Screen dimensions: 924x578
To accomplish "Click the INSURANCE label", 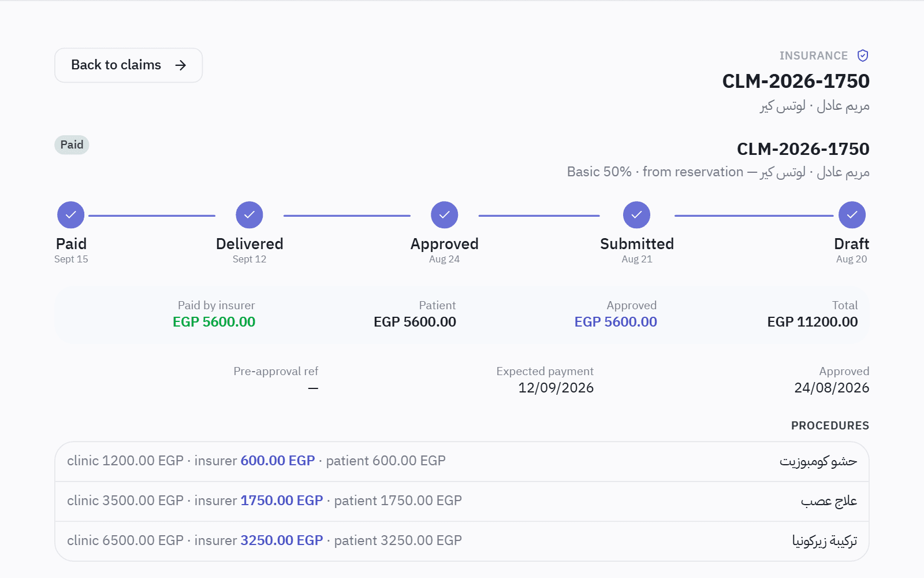I will 814,56.
